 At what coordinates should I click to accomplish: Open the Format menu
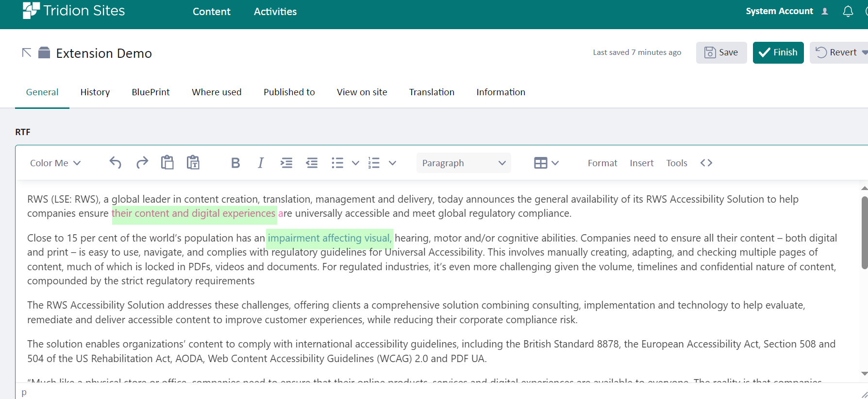click(602, 163)
